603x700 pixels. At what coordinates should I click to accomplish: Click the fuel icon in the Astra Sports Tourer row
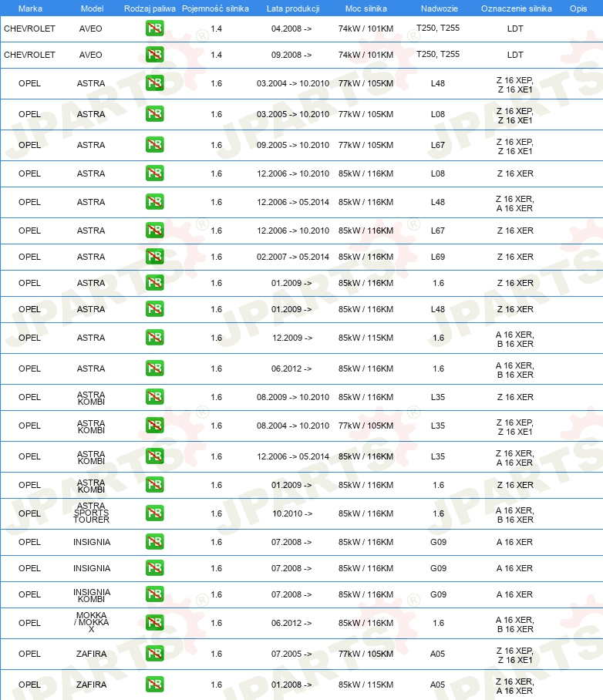[x=154, y=513]
